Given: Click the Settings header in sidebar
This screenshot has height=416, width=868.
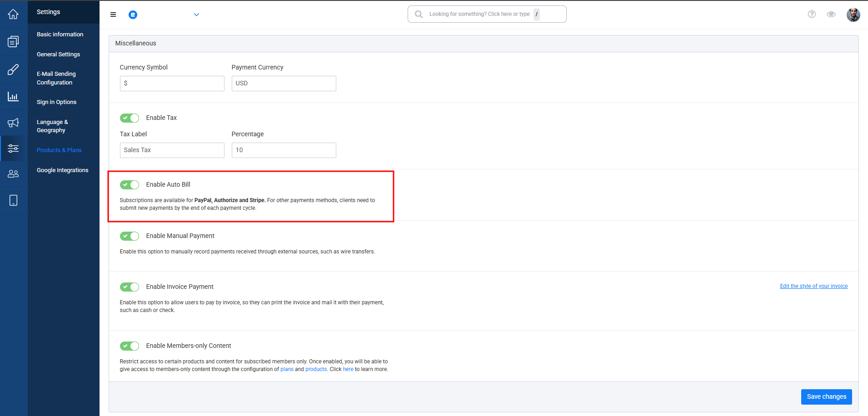Looking at the screenshot, I should 48,12.
